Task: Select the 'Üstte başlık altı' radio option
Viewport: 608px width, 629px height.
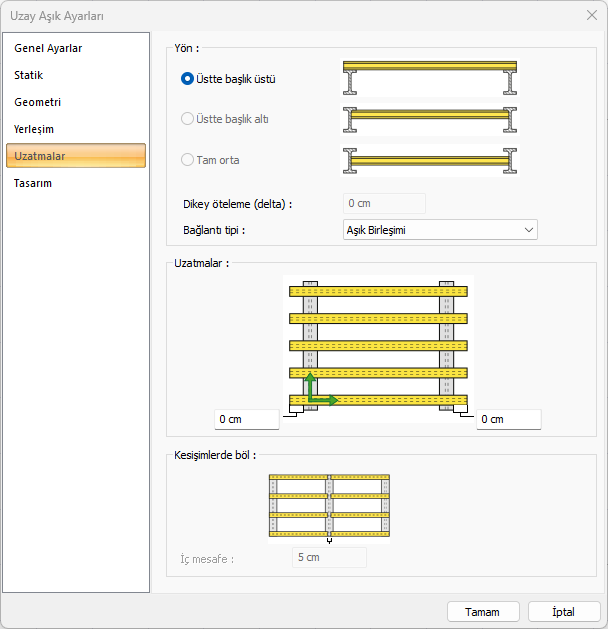Action: [x=188, y=119]
